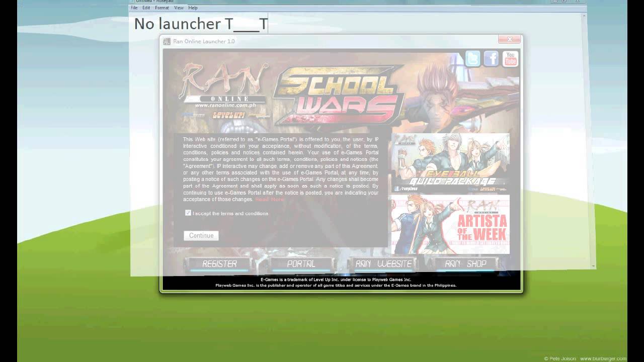Open the File menu in Notepad
Image resolution: width=644 pixels, height=362 pixels.
[134, 8]
